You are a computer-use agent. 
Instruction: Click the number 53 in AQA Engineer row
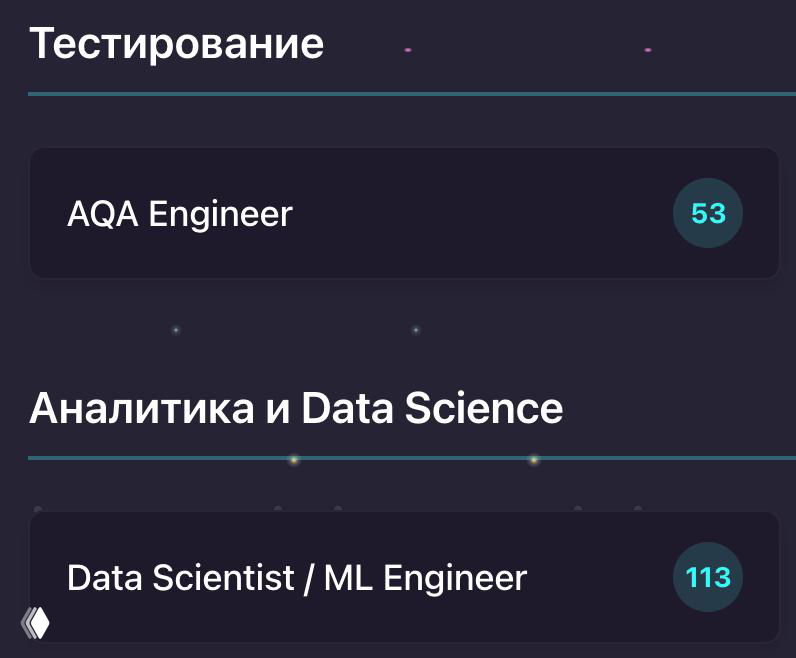click(708, 213)
